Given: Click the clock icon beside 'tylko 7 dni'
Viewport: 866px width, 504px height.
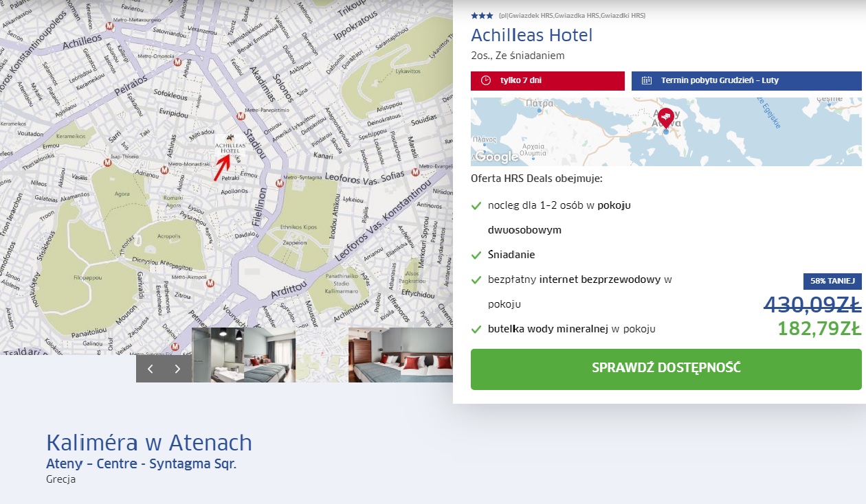Looking at the screenshot, I should pos(486,80).
